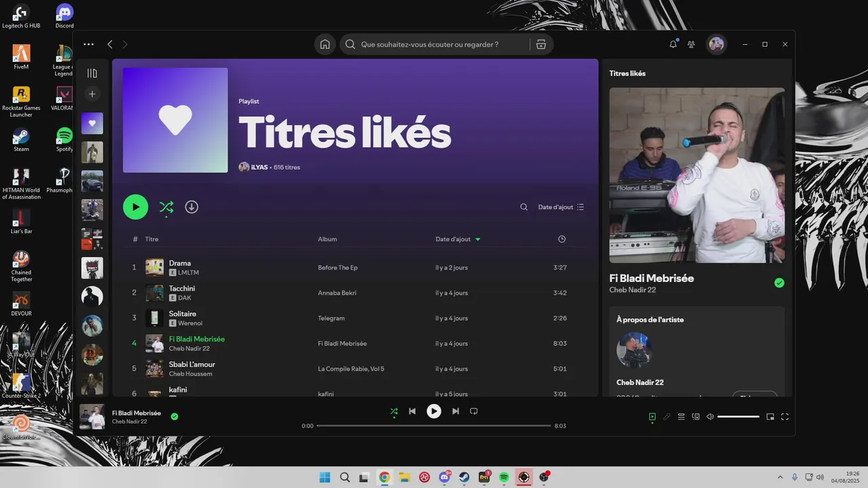Show lyrics with the microphone icon
The image size is (868, 488).
[x=667, y=417]
